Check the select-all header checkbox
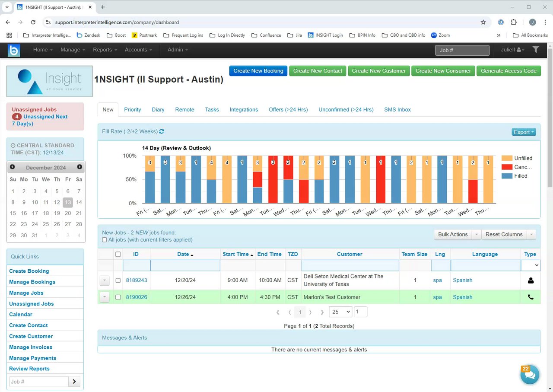The image size is (553, 392). click(118, 254)
